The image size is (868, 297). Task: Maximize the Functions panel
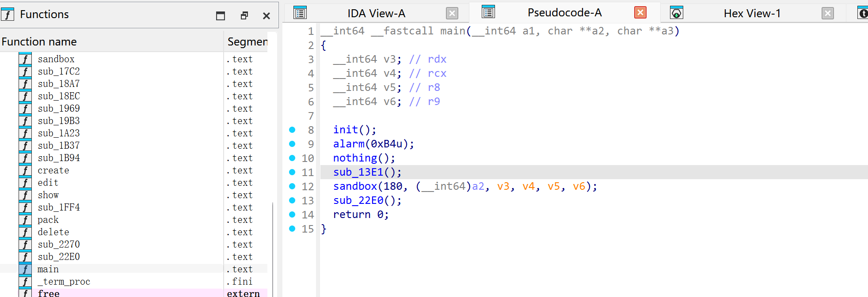pos(221,16)
